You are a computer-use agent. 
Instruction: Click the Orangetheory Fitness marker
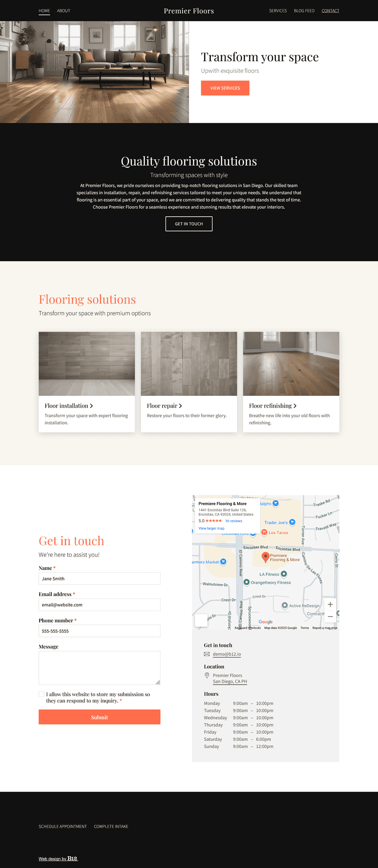246,582
